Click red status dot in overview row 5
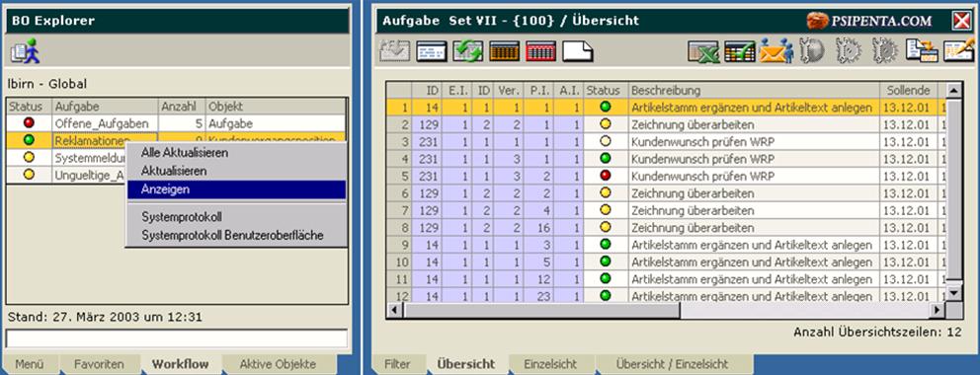This screenshot has width=980, height=375. (605, 176)
